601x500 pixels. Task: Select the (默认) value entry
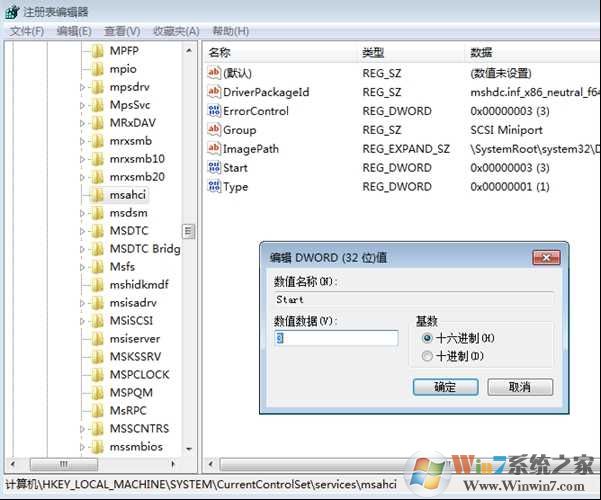point(238,73)
